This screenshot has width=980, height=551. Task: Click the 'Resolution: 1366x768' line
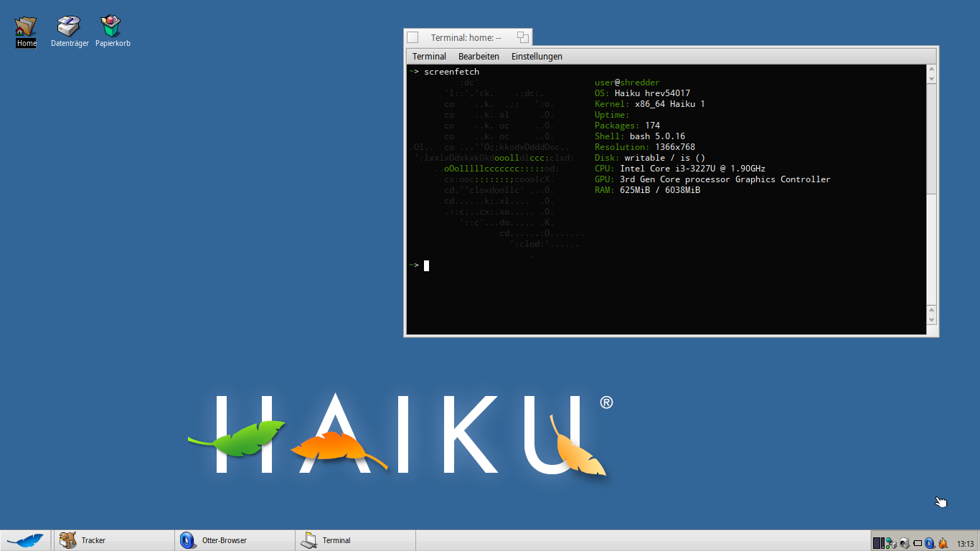tap(645, 147)
